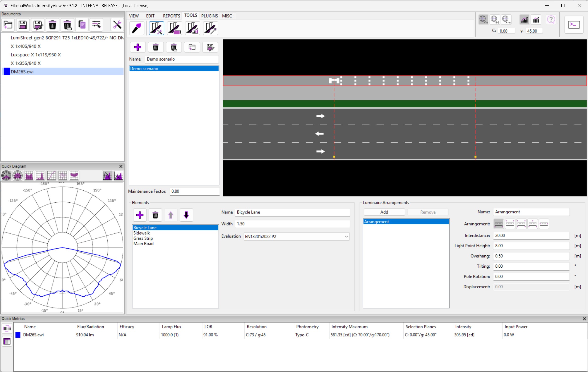The image size is (588, 372).
Task: Click the duplicate document pages icon
Action: point(82,25)
